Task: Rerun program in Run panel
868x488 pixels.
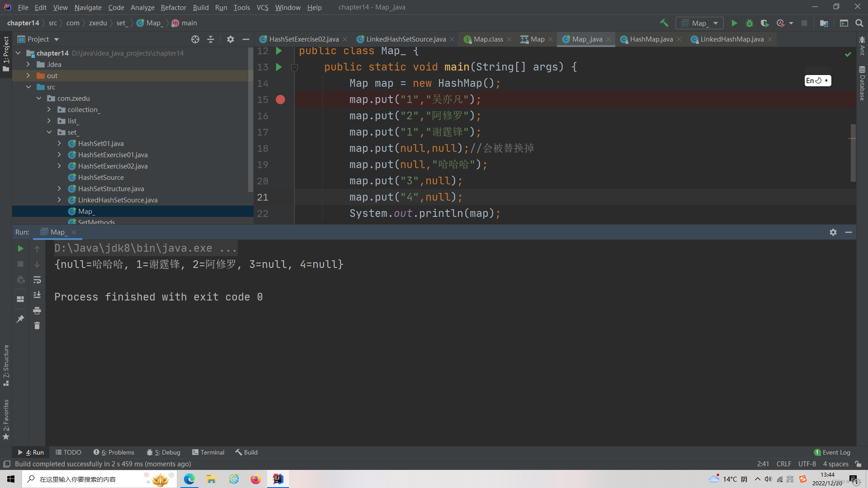Action: (x=20, y=249)
